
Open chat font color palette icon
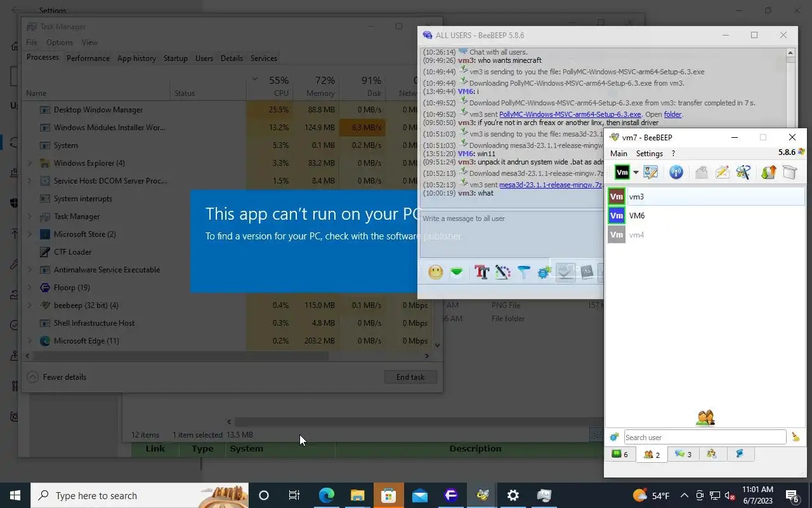click(502, 272)
